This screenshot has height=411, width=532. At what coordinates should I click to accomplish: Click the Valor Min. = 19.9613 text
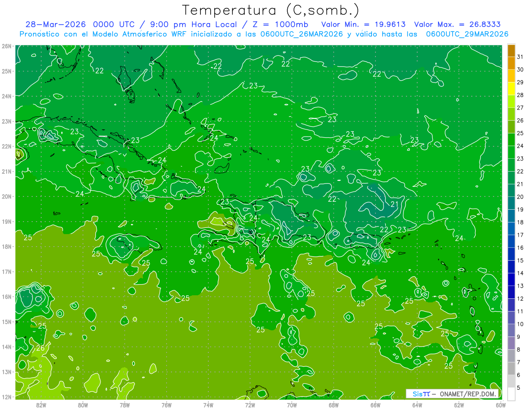coord(364,24)
